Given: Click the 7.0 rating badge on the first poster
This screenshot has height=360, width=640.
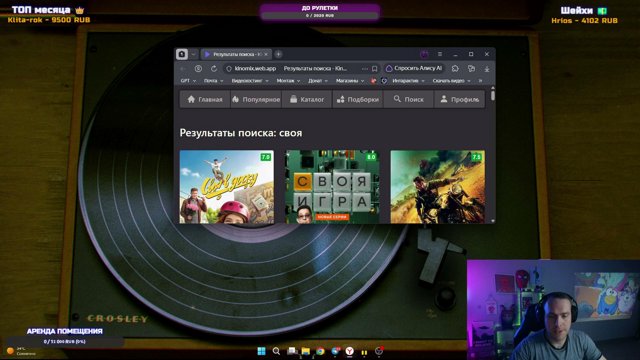Looking at the screenshot, I should [266, 157].
